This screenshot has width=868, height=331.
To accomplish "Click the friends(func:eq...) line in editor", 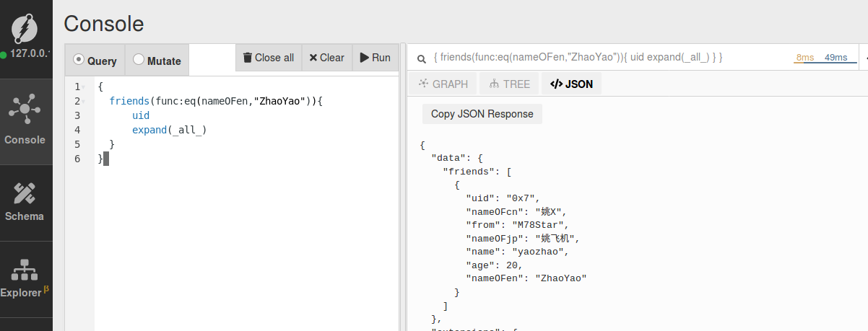I will [216, 101].
